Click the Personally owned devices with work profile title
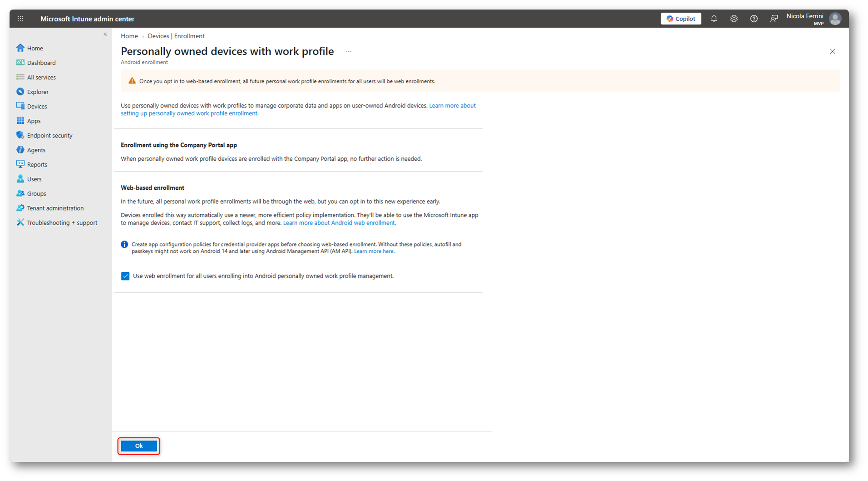This screenshot has width=868, height=481. coord(227,51)
